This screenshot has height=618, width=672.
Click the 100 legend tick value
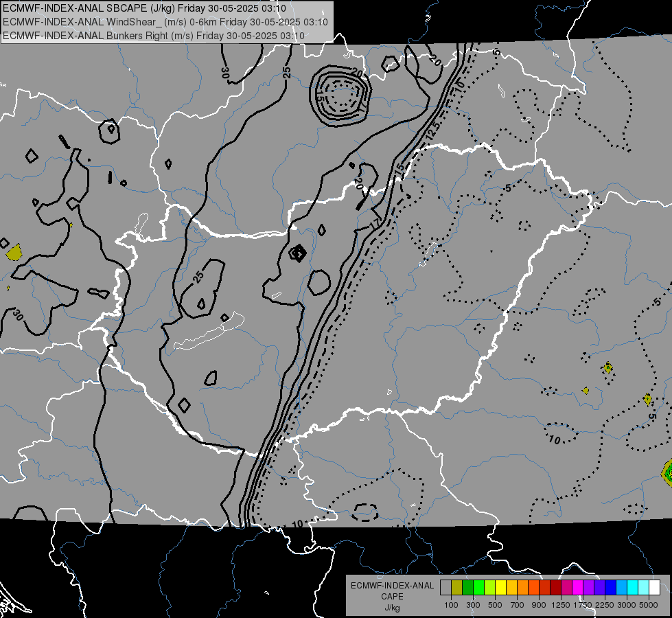[451, 605]
